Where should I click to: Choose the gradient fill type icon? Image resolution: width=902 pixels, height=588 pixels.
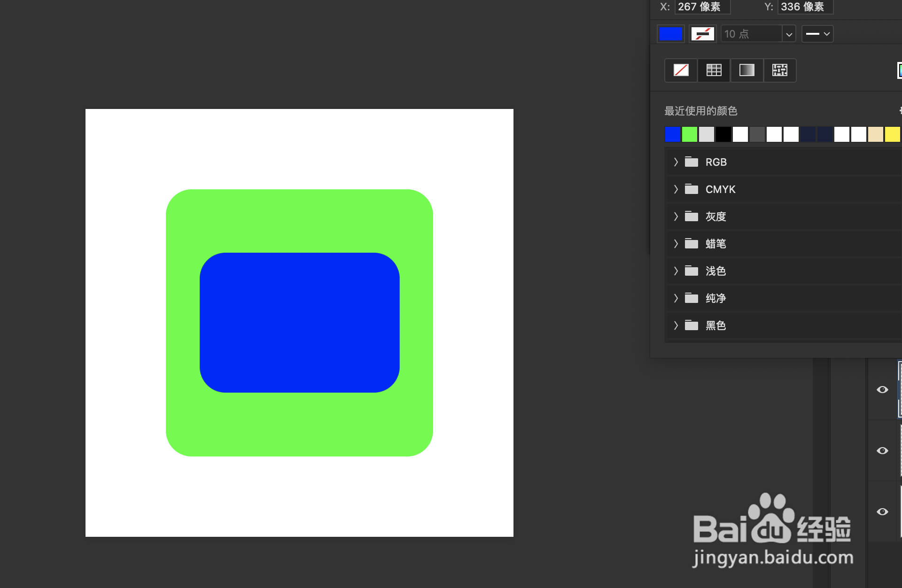pos(746,70)
